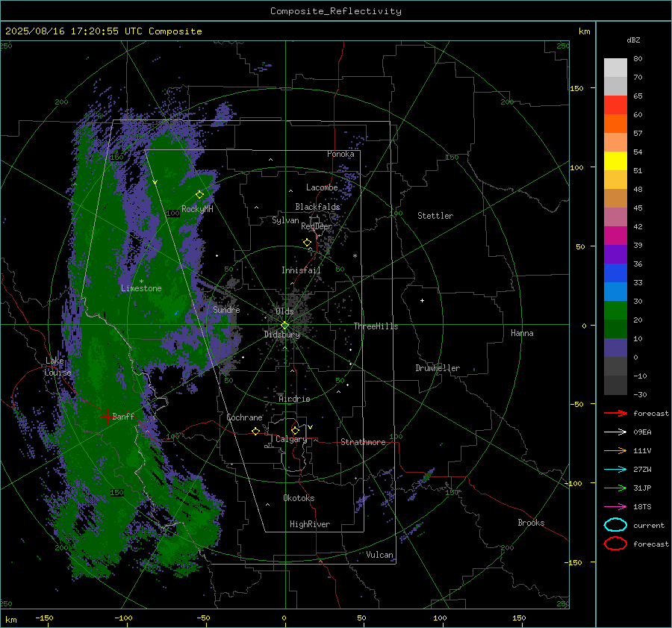
Task: Click the Okotoks label on the map
Action: click(299, 498)
